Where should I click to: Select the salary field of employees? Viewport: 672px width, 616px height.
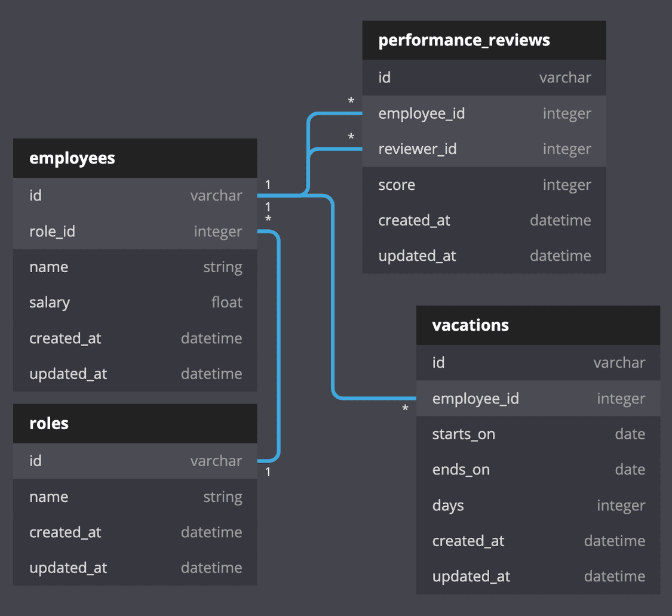click(x=134, y=302)
